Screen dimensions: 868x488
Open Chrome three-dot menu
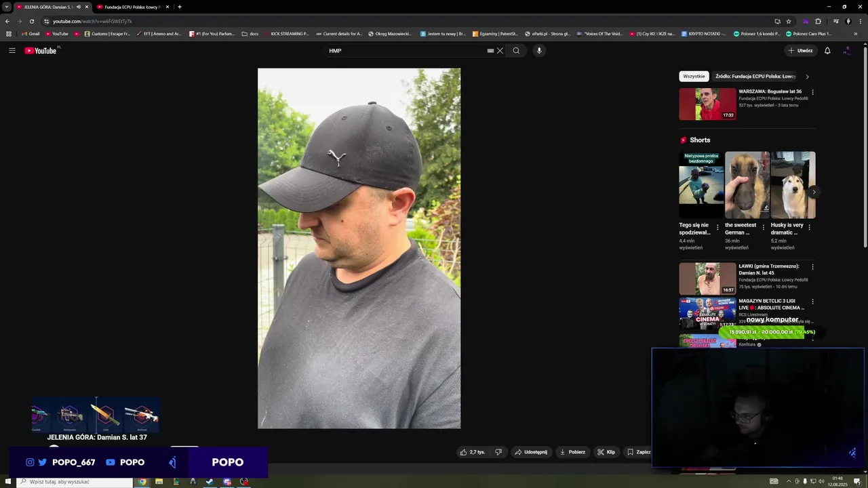(860, 21)
